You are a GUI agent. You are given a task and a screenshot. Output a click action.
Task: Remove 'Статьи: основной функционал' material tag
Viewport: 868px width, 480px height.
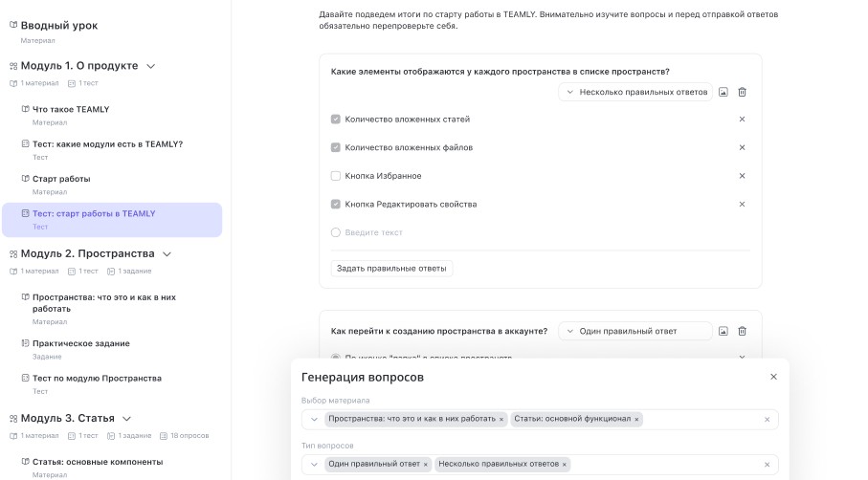coord(638,419)
